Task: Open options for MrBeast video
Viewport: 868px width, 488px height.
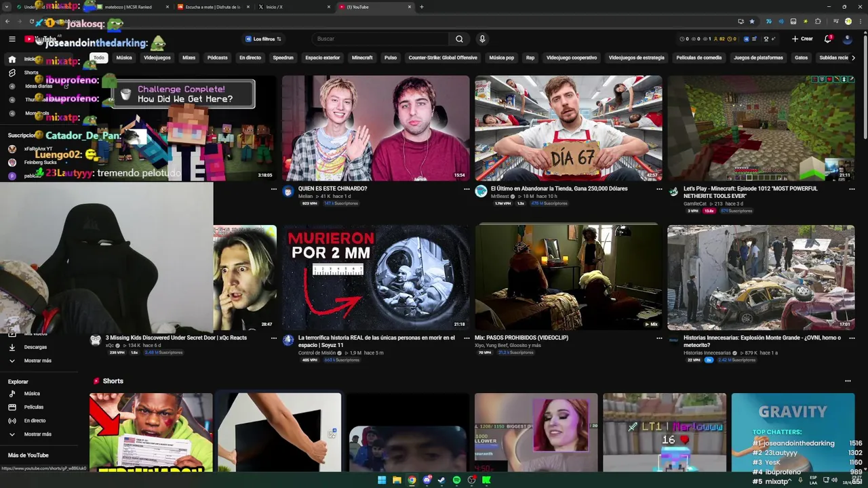Action: [659, 189]
